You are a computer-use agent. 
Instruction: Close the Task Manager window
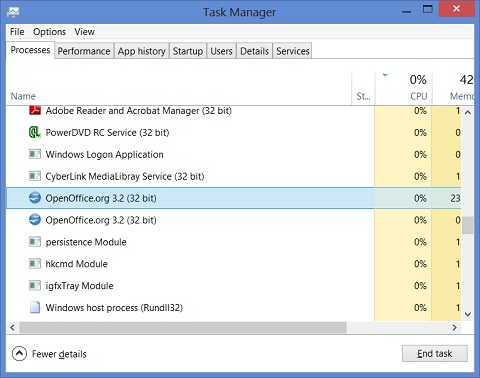pos(456,9)
